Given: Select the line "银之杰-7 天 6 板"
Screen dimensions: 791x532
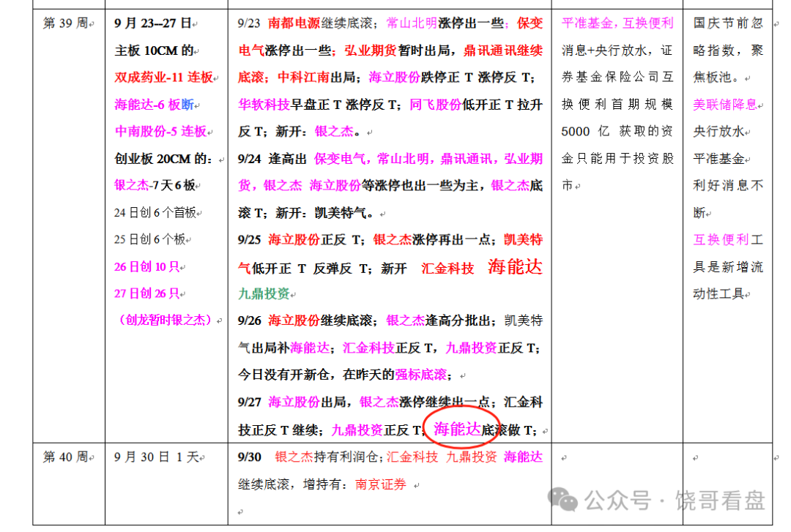Looking at the screenshot, I should click(155, 186).
